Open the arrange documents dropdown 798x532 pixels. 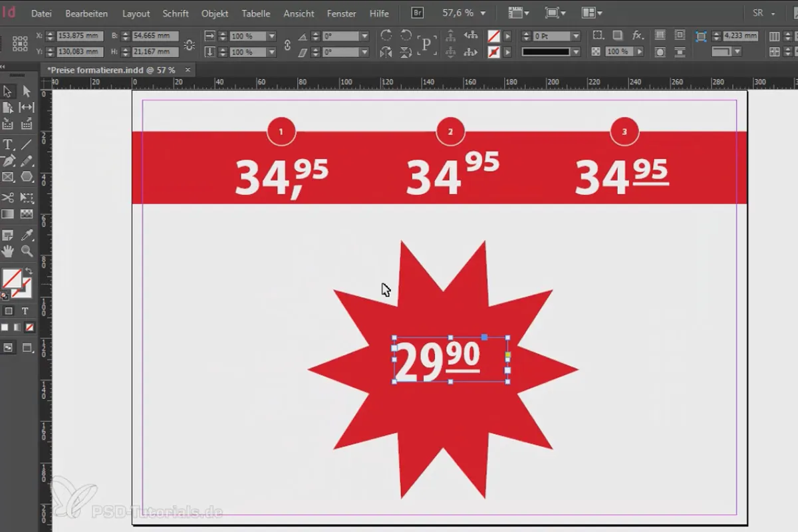(592, 13)
